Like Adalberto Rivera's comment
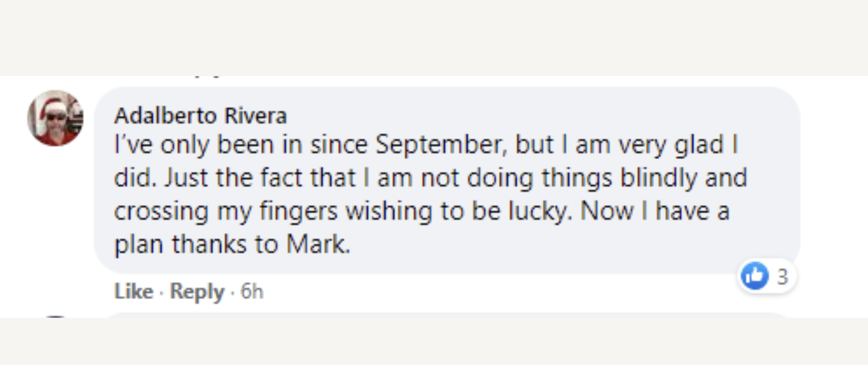Viewport: 868px width, 365px height. point(134,291)
